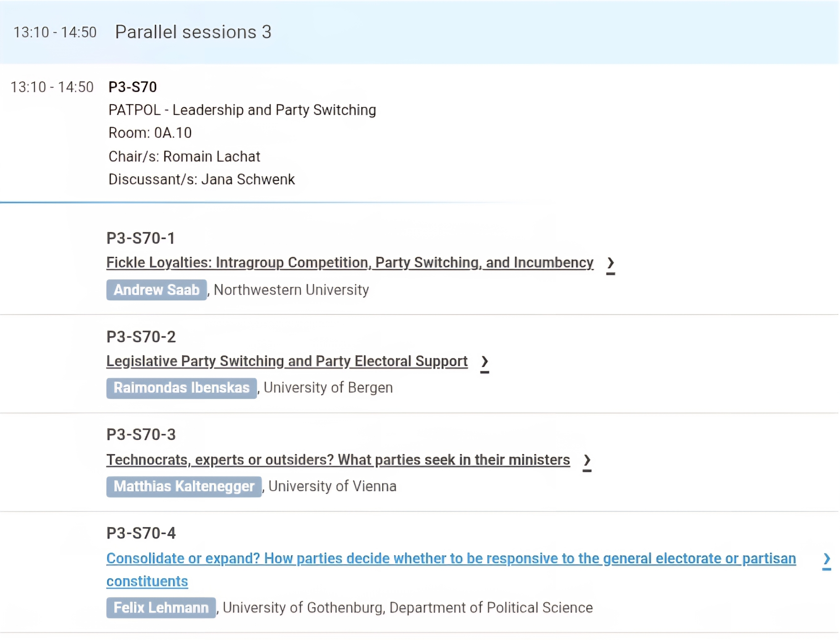Click the P3-S70 session code heading
Viewport: 840px width, 640px height.
coord(132,87)
